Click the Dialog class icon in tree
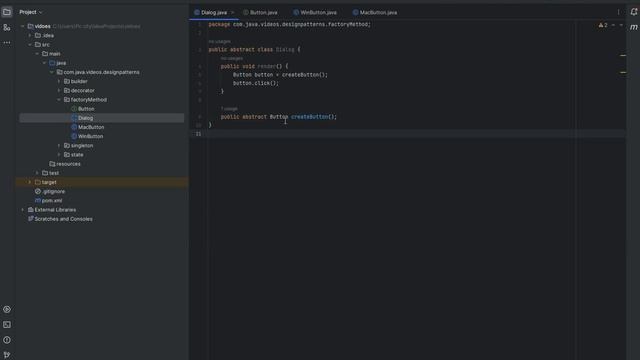 tap(74, 118)
